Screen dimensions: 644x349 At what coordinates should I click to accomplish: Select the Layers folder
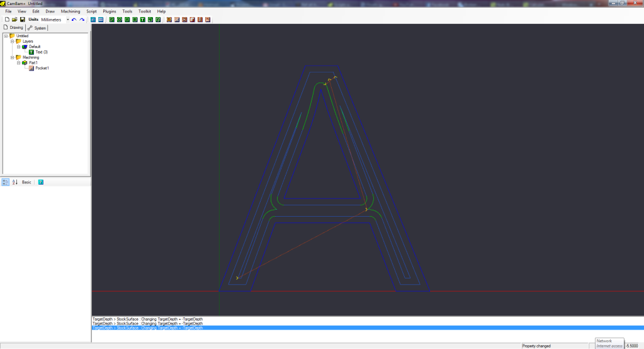tap(28, 42)
